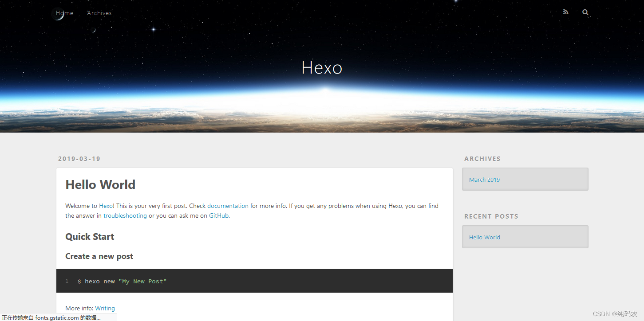The width and height of the screenshot is (644, 321).
Task: Select the hexo new command code block
Action: [122, 281]
